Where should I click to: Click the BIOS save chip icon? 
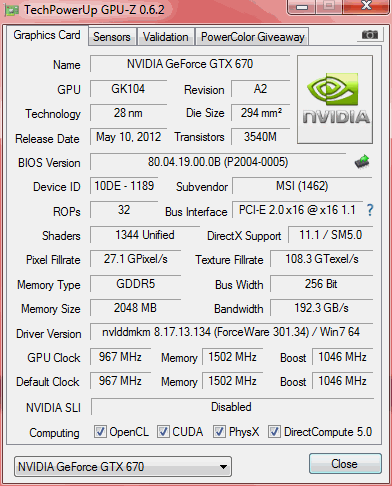point(362,162)
